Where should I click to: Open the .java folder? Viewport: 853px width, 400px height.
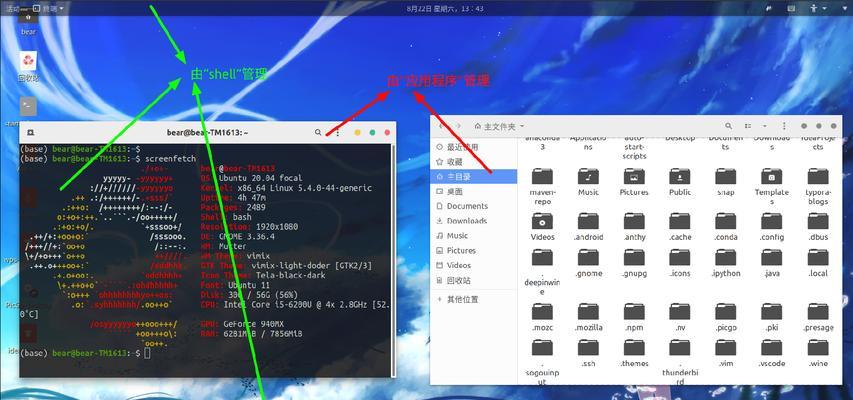[x=771, y=263]
